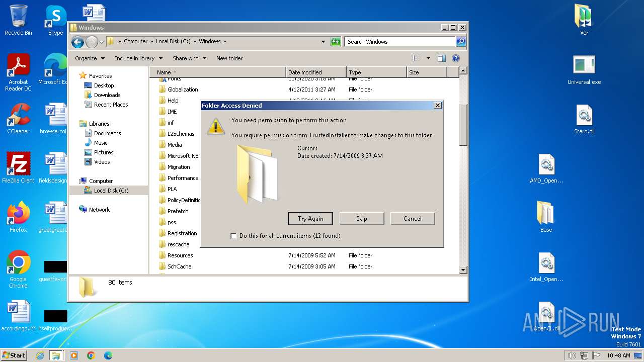Select the L2Schemas folder
This screenshot has height=362, width=644.
pos(181,134)
